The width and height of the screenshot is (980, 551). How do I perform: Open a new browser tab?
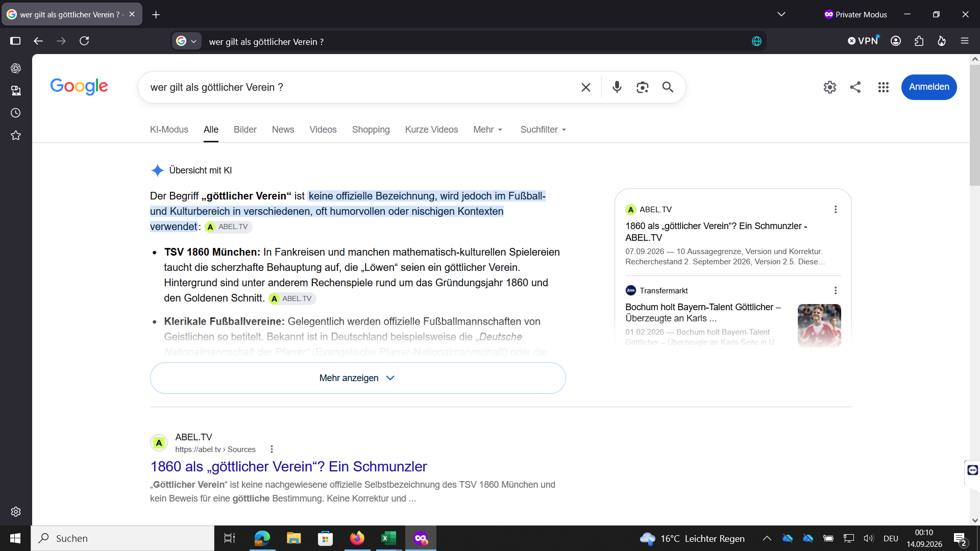point(156,14)
